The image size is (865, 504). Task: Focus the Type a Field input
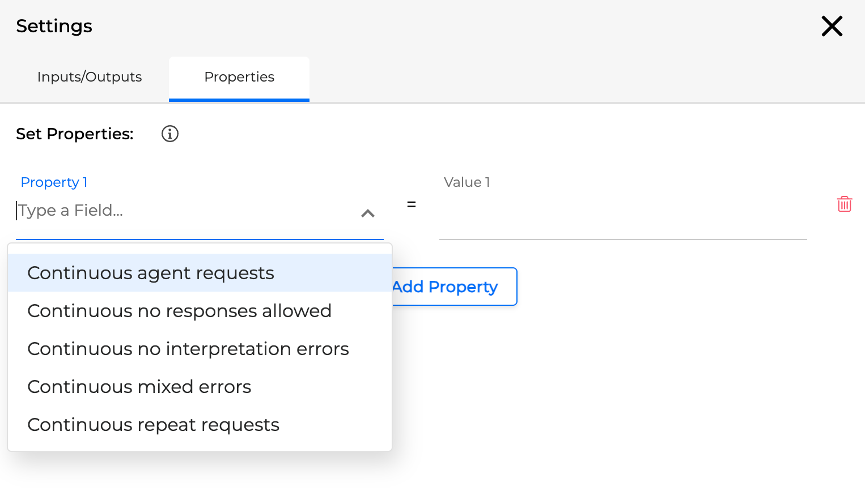(170, 210)
